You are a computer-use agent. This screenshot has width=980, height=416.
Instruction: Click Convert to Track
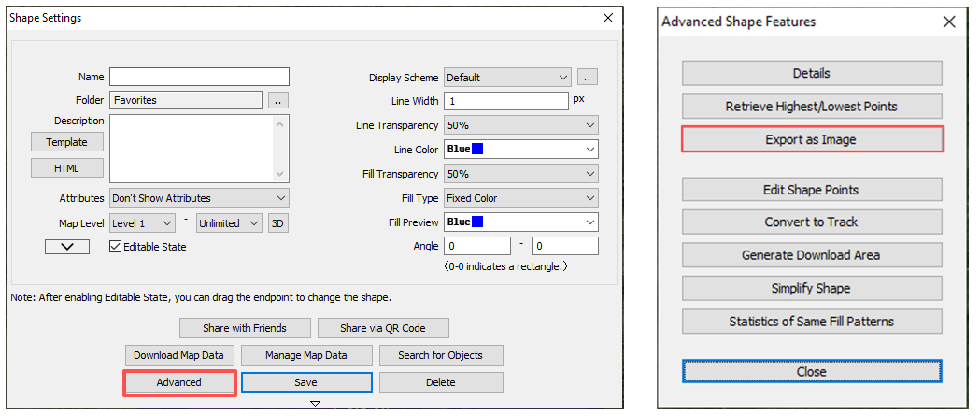click(811, 222)
